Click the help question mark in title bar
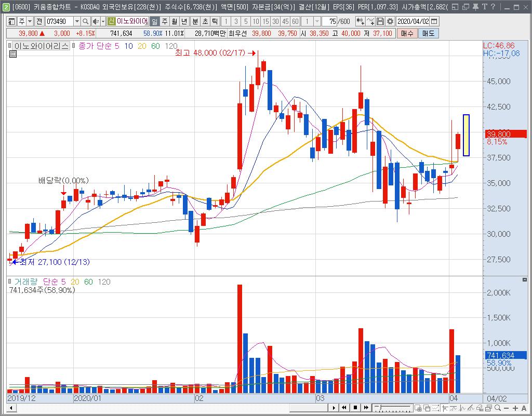This screenshot has height=416, width=532. (x=493, y=7)
